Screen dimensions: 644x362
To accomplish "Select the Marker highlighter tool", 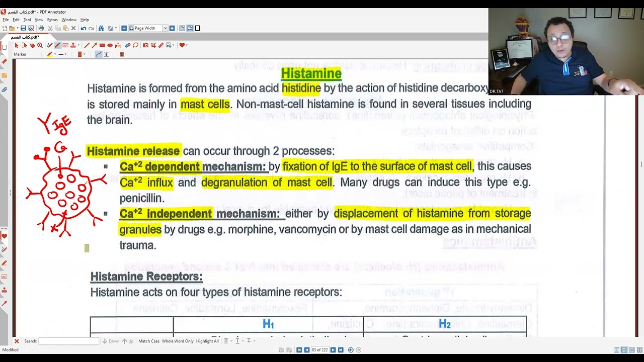I will point(57,45).
